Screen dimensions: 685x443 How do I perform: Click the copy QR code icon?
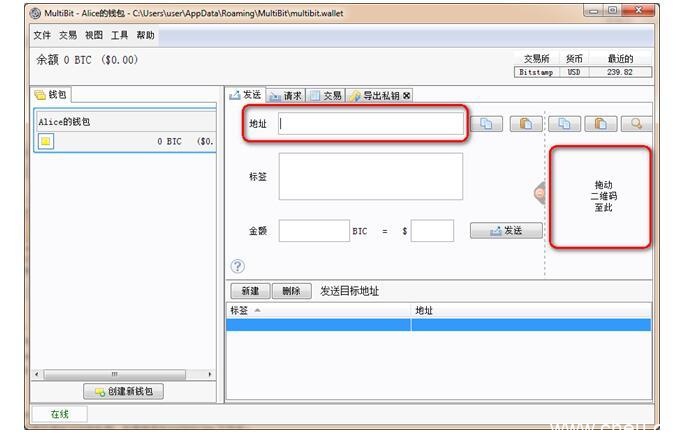565,124
